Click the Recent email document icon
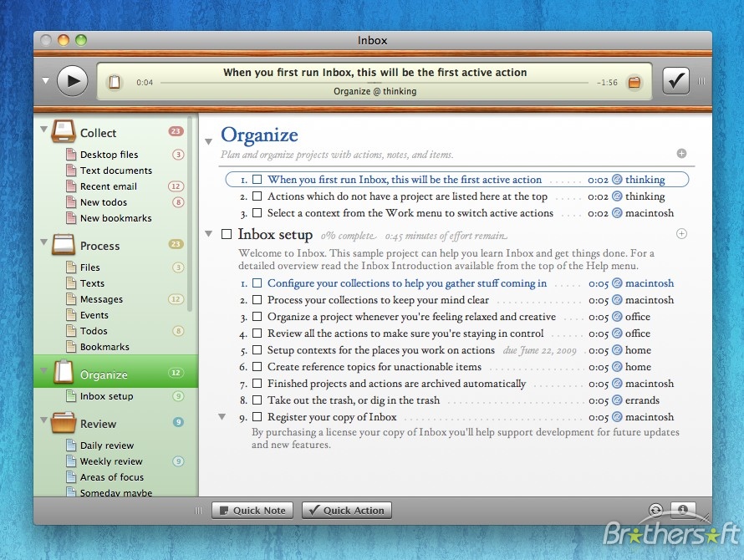The height and width of the screenshot is (560, 744). (71, 186)
